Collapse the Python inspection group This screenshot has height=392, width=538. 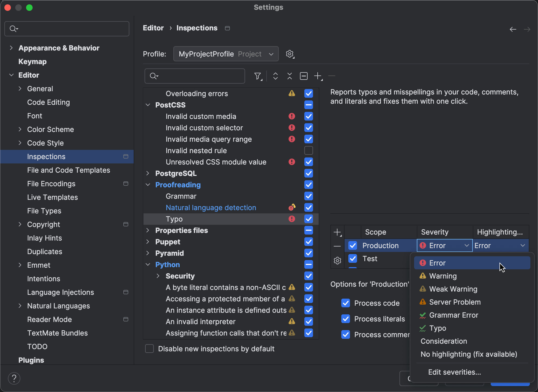(148, 264)
